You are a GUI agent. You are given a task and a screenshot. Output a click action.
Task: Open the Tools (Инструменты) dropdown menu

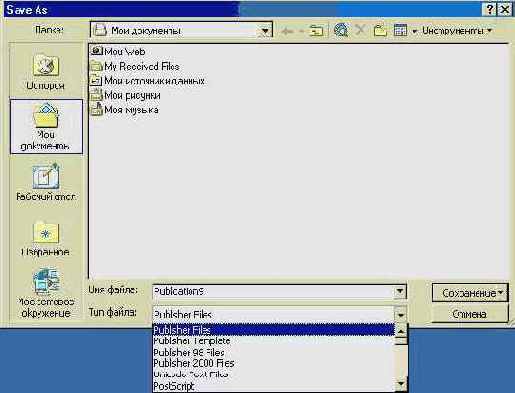[x=457, y=31]
